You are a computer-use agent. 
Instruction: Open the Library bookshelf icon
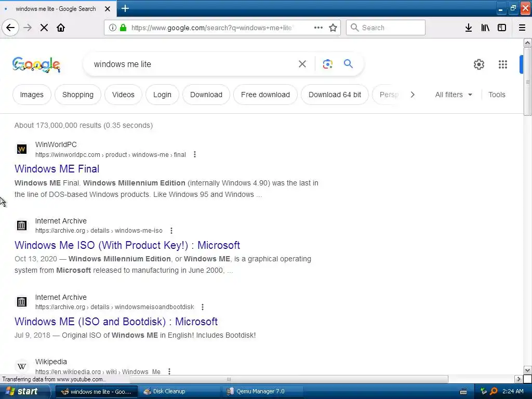click(485, 28)
